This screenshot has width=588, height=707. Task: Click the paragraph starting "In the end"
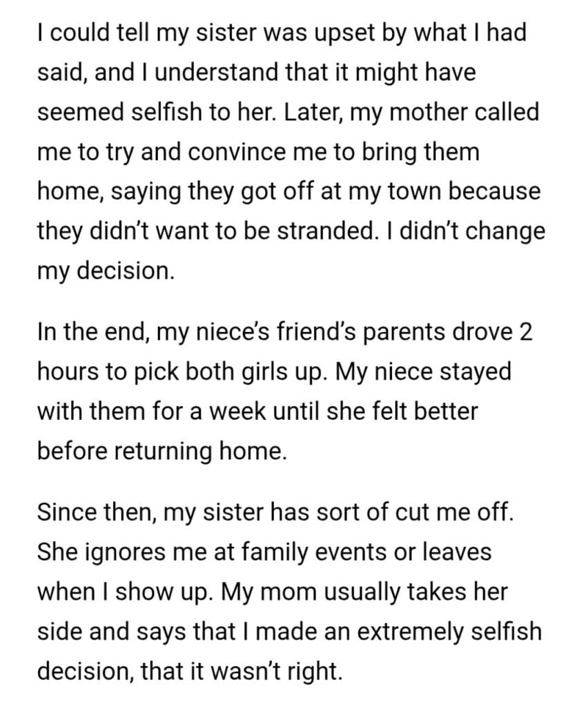pyautogui.click(x=283, y=392)
